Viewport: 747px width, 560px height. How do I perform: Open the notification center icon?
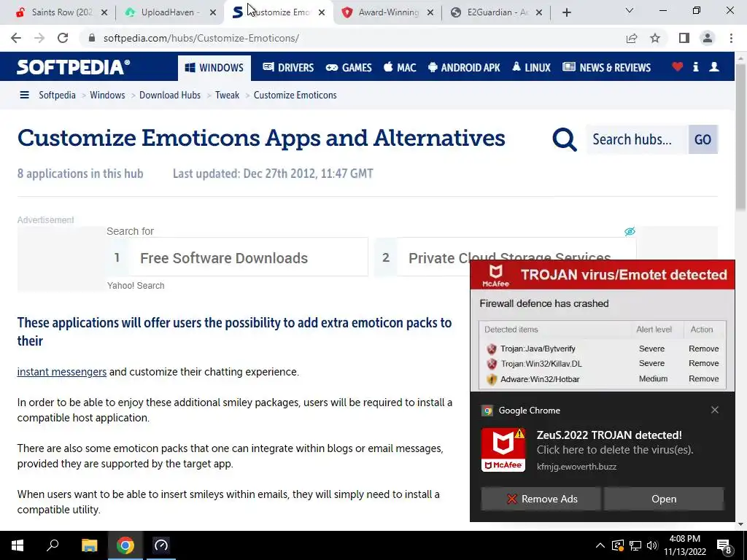[x=724, y=545]
